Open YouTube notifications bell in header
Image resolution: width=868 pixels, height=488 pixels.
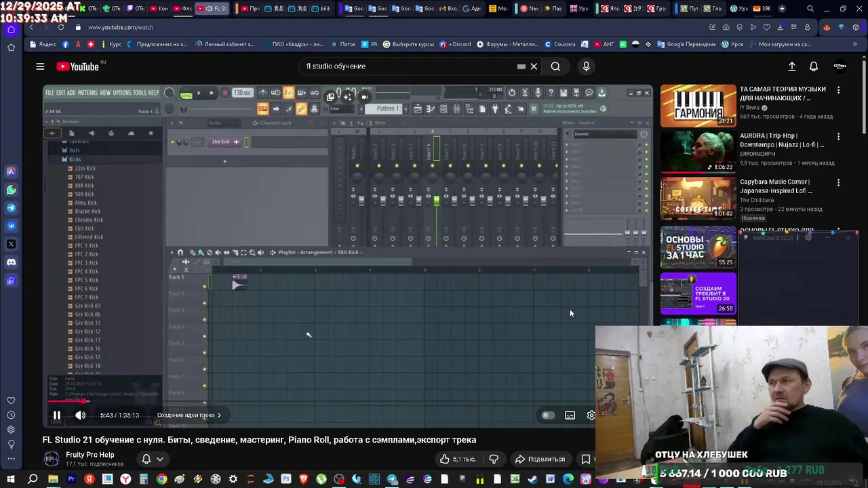[x=814, y=66]
